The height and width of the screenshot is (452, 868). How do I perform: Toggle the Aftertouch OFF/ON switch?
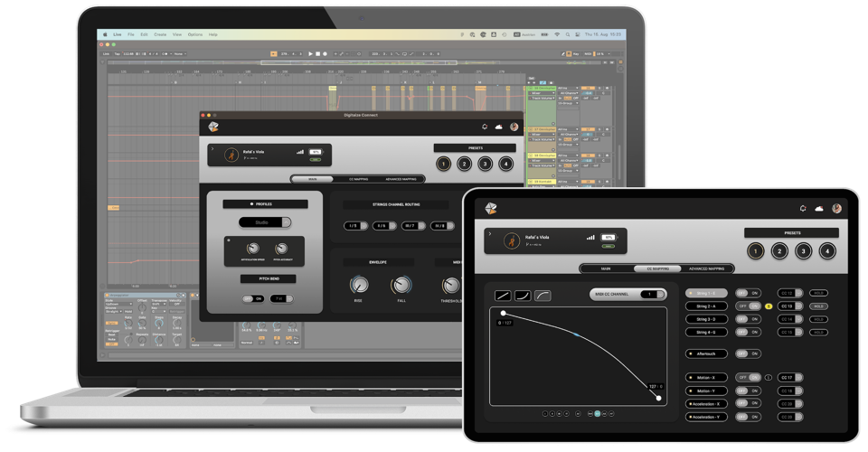(747, 353)
